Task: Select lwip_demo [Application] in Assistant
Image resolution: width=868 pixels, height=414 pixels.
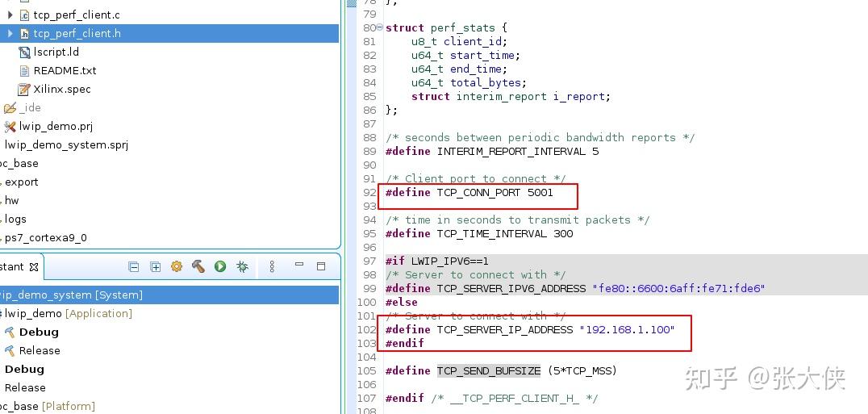Action: point(69,313)
